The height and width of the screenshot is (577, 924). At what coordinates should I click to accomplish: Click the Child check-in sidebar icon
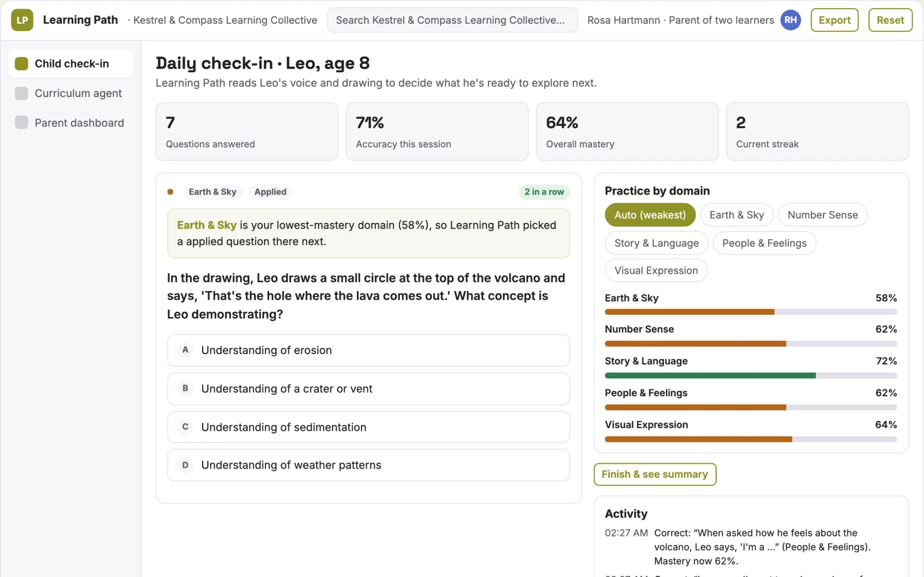(x=21, y=64)
